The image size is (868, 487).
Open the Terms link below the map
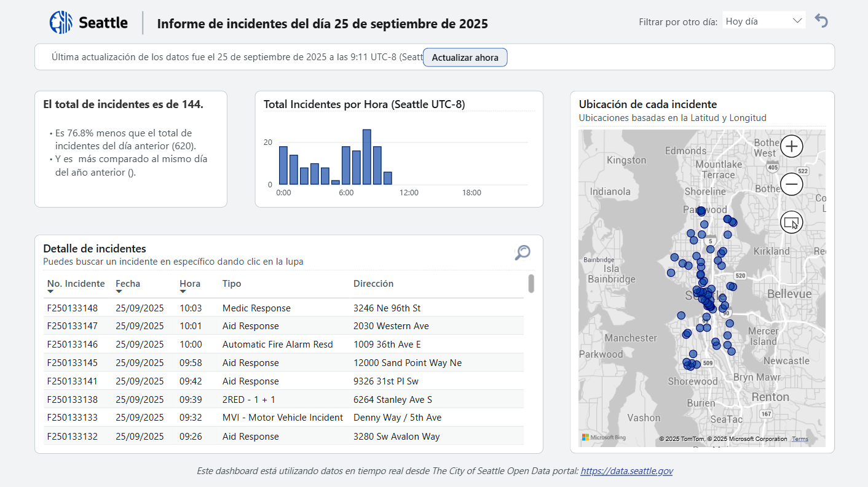pyautogui.click(x=800, y=438)
